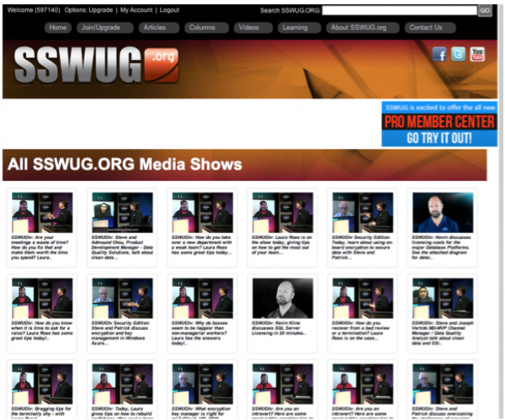This screenshot has width=505, height=420.
Task: Click description text 'Are your meetings a waste of time'
Action: (x=40, y=247)
